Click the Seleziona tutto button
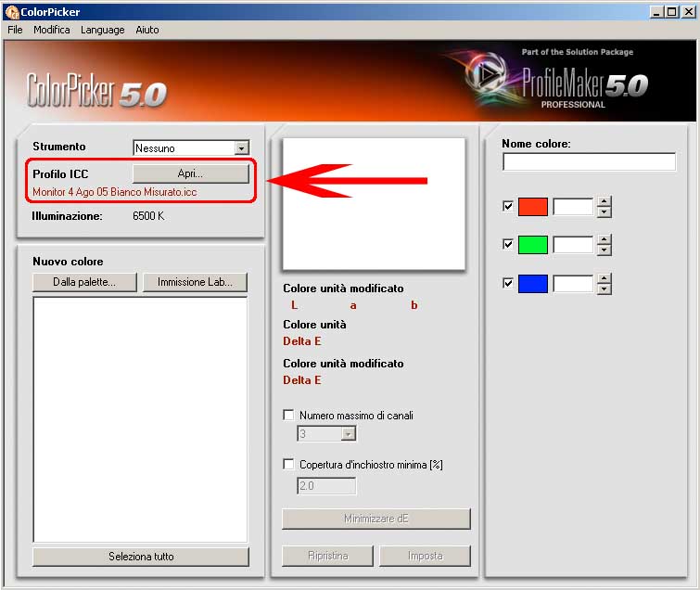 tap(141, 556)
